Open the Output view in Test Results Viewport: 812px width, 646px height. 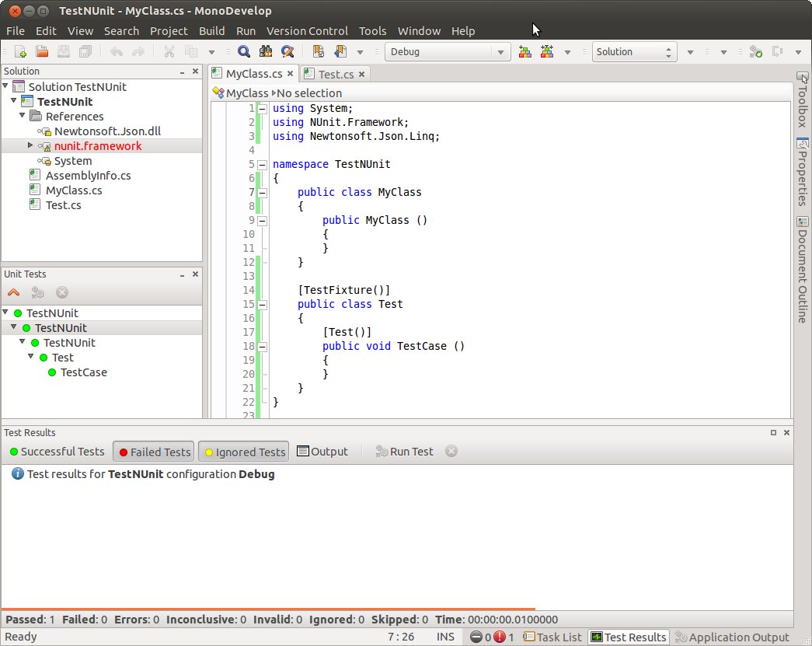tap(322, 451)
